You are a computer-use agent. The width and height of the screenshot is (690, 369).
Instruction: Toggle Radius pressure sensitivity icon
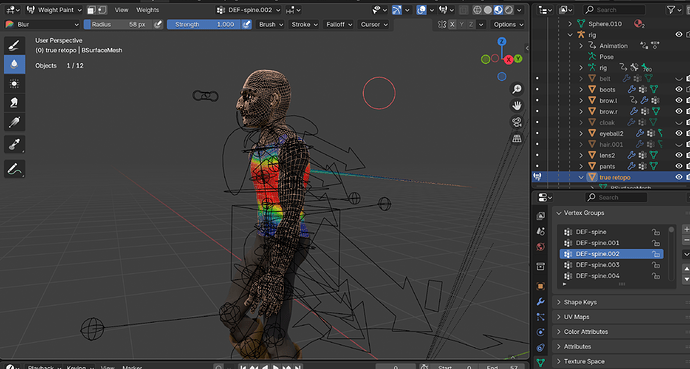tap(158, 25)
